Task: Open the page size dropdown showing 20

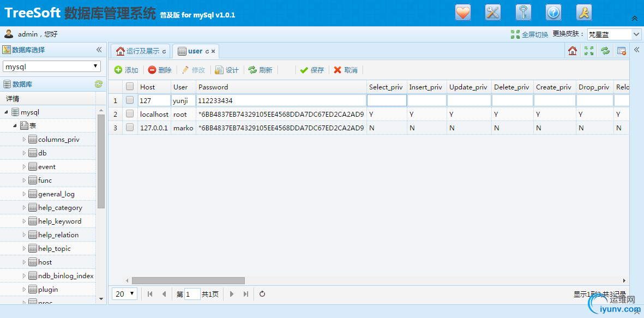Action: pos(124,294)
